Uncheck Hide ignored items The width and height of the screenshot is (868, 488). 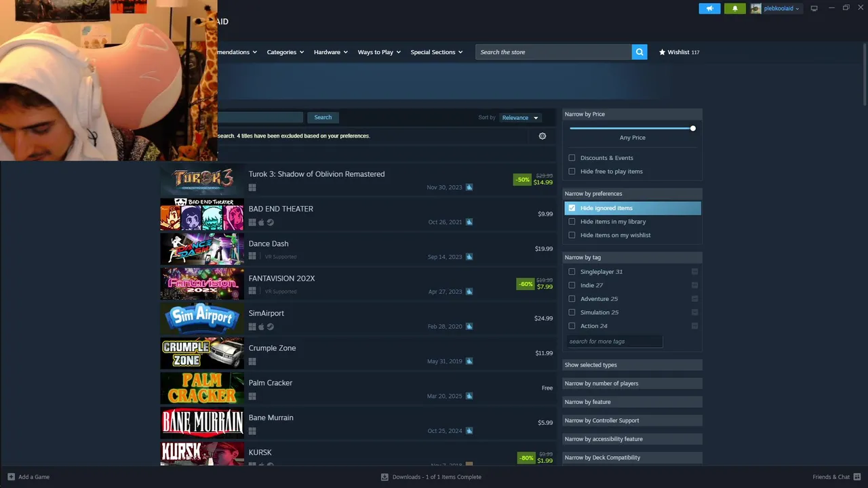click(572, 208)
